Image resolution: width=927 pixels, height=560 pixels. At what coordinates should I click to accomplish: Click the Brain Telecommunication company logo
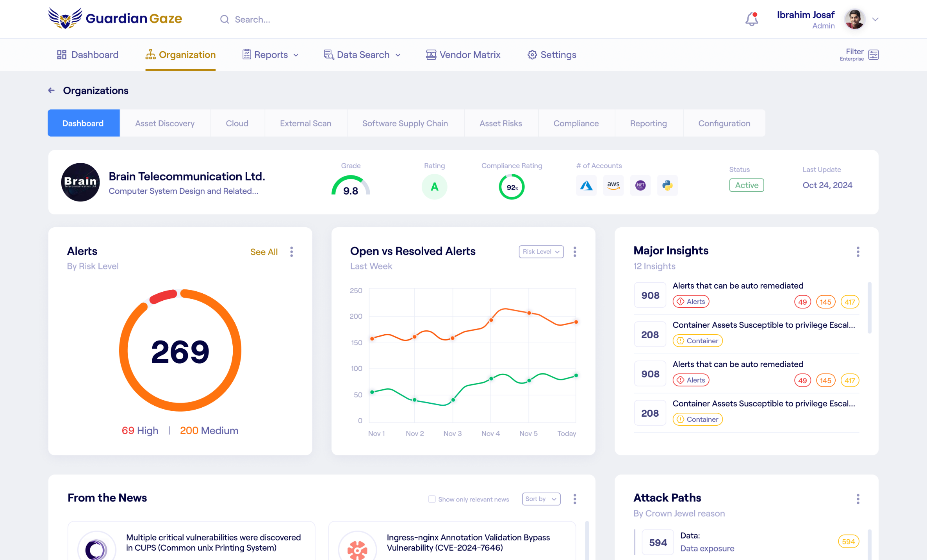point(80,182)
